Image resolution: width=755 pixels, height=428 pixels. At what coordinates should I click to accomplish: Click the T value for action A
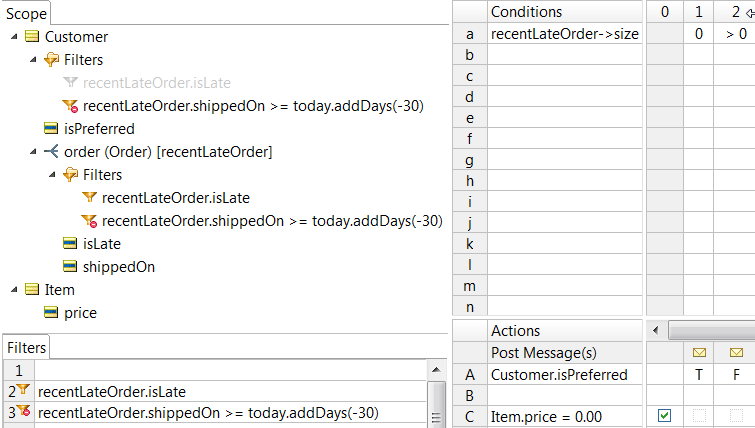[699, 375]
